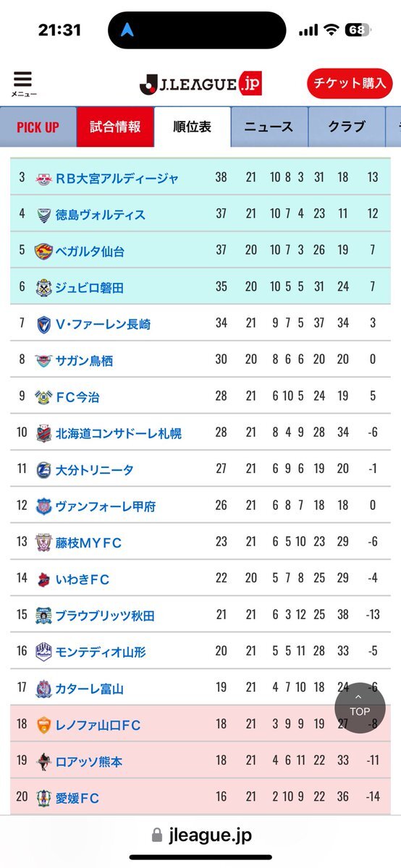Viewport: 401px width, 868px height.
Task: Tap the Renofa Yamaguchi orange crest
Action: [x=44, y=725]
